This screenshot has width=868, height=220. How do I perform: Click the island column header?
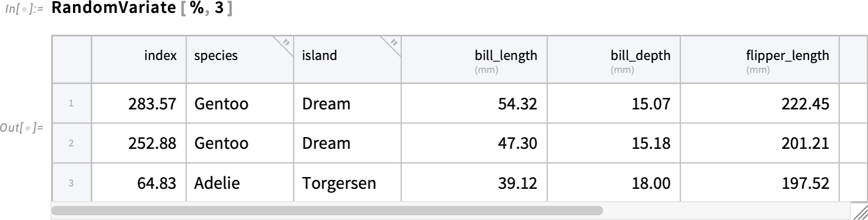347,60
